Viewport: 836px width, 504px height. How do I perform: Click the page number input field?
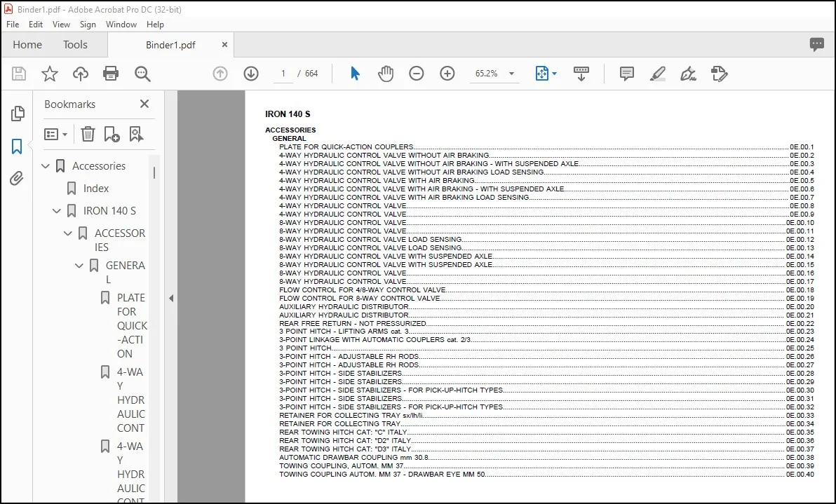pyautogui.click(x=283, y=74)
